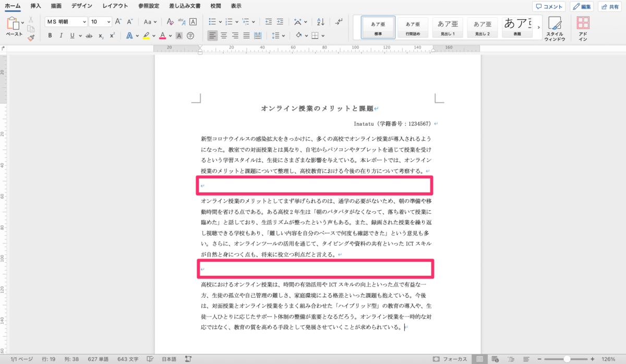Viewport: 626px width, 364px height.
Task: Justify the paragraph text
Action: pos(246,35)
